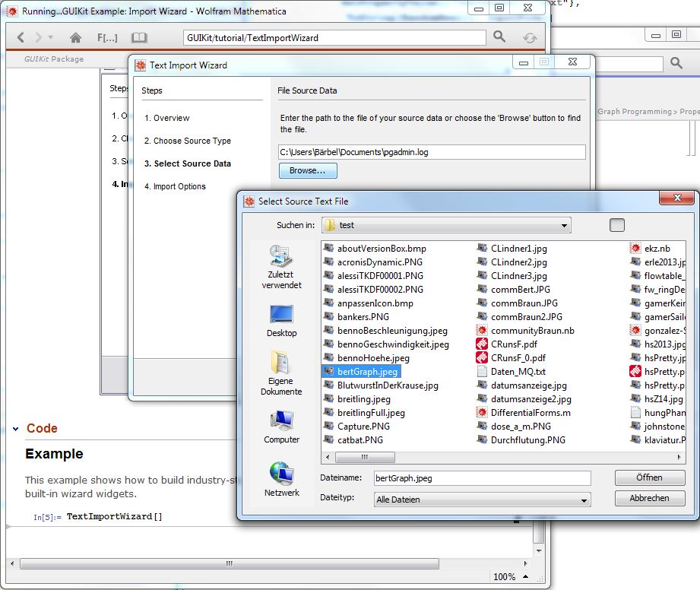This screenshot has height=590, width=700.
Task: Select Netzwerk in file dialog sidebar
Action: (x=281, y=480)
